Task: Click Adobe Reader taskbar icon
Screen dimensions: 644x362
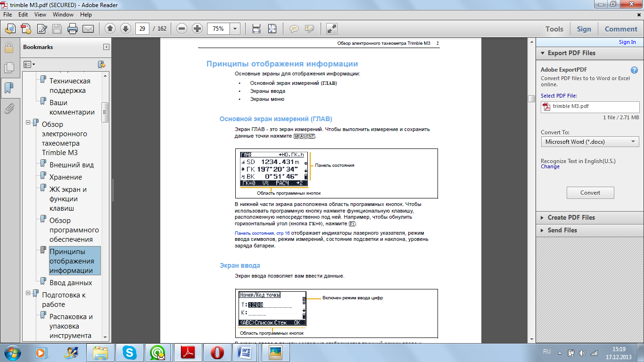Action: (188, 353)
